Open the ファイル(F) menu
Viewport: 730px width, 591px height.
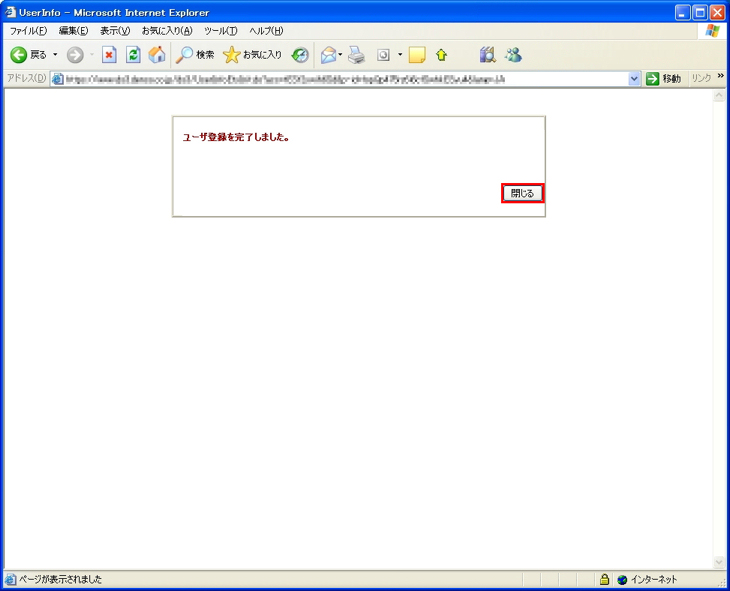coord(28,31)
